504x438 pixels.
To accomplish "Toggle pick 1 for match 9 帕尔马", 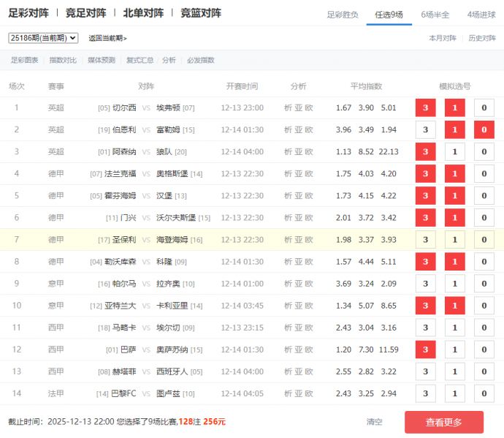I will pyautogui.click(x=454, y=284).
